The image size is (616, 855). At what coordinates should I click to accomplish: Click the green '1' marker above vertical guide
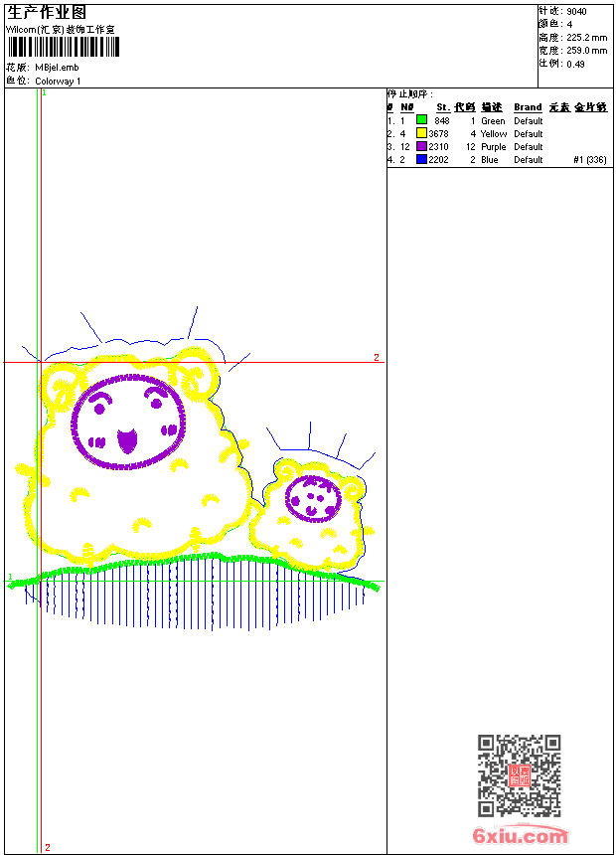44,93
